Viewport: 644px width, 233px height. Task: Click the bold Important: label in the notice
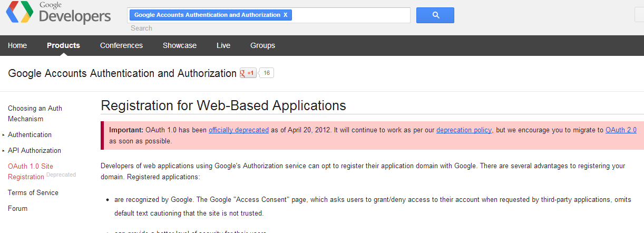[x=126, y=130]
